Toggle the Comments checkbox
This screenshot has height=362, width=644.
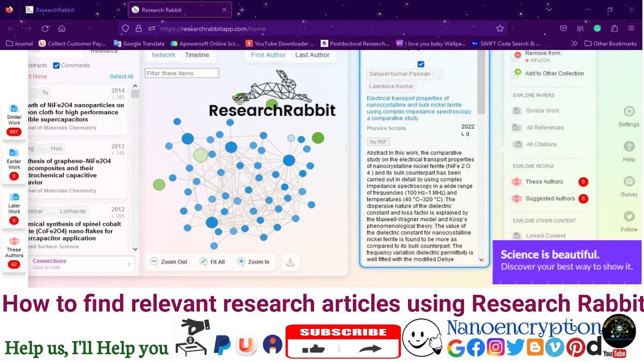(x=56, y=65)
